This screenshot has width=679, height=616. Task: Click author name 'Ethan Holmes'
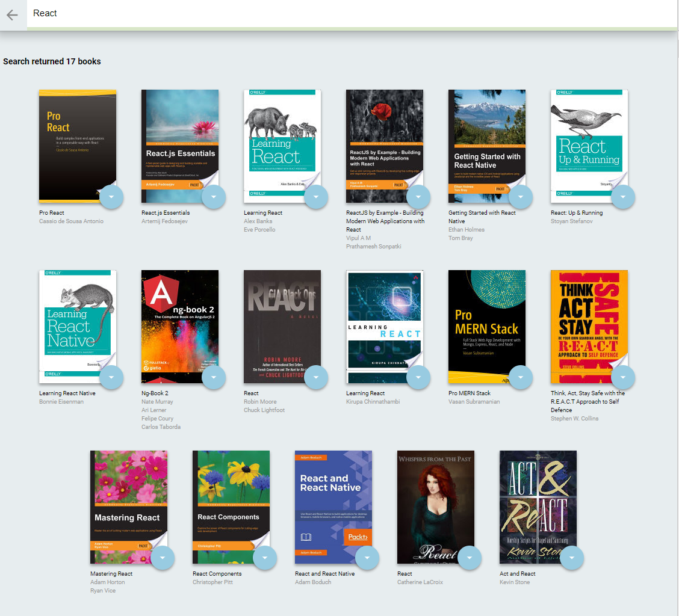(x=467, y=229)
